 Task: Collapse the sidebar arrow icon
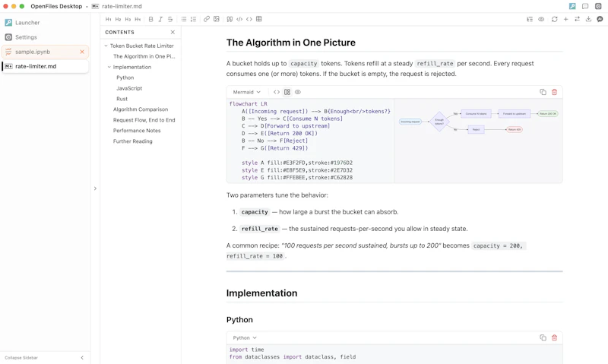pos(82,358)
